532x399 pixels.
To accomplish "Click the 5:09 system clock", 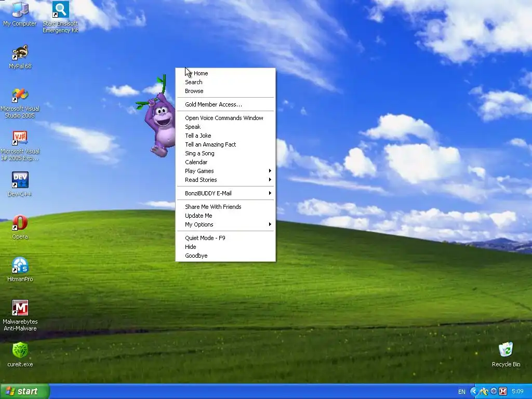I will [x=518, y=392].
